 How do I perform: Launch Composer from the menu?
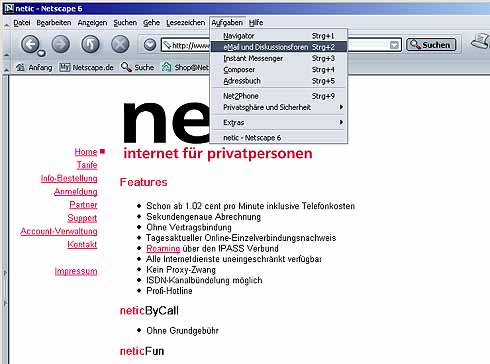tap(279, 70)
